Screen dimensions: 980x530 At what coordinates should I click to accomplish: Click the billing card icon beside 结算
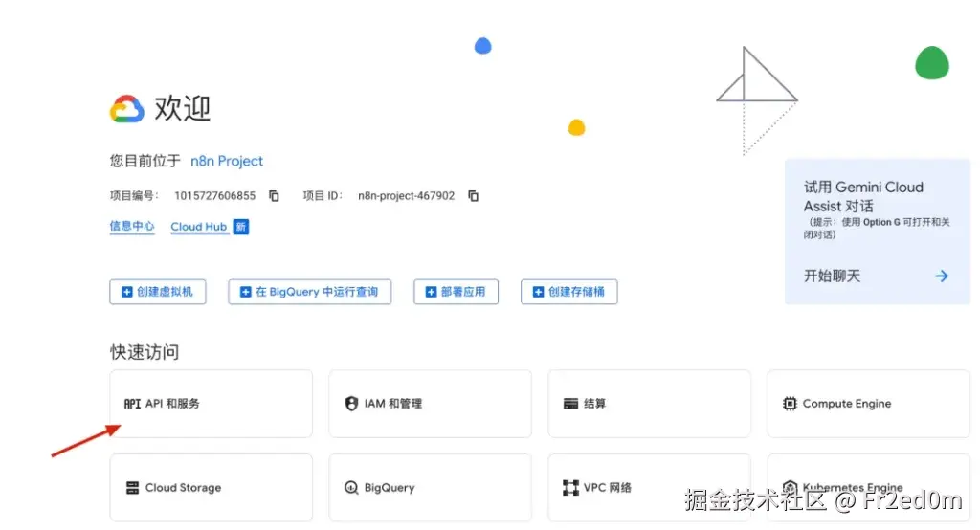(x=570, y=404)
